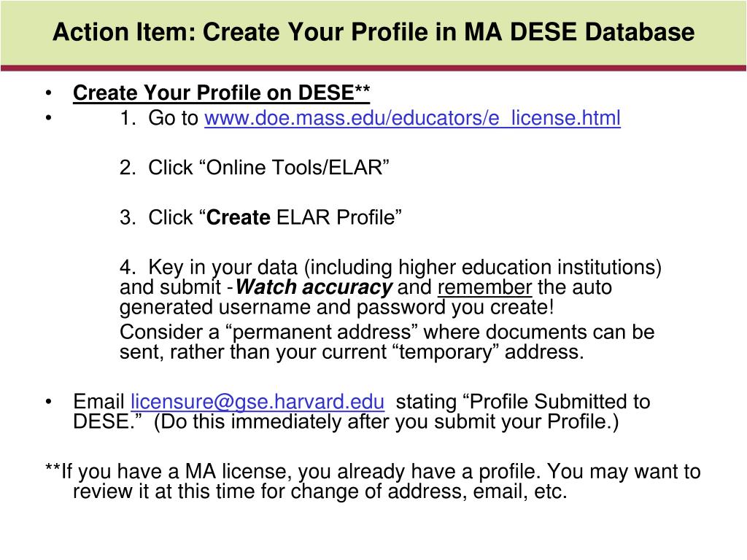
Task: Click the licensure@gse.harvard.edu email link
Action: [258, 402]
